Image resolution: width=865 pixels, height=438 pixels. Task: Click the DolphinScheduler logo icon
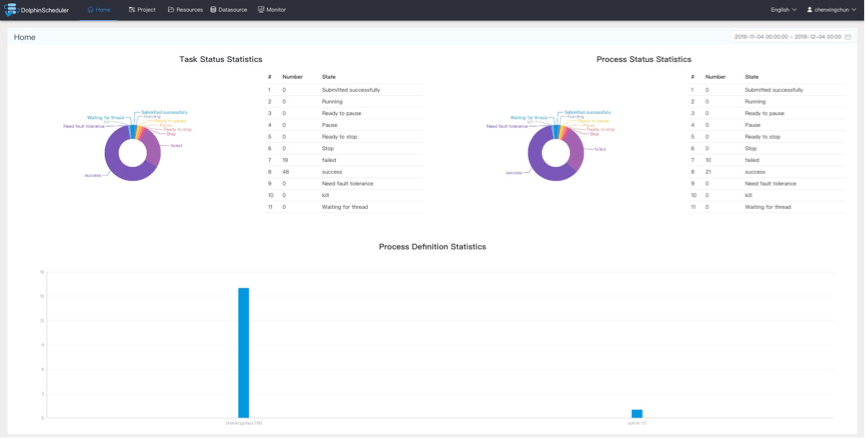[x=11, y=10]
